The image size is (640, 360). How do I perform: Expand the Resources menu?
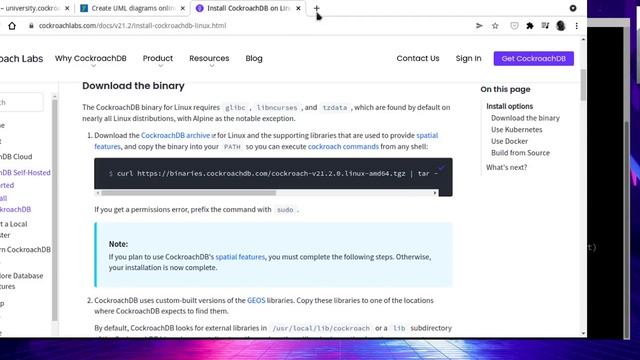(209, 58)
